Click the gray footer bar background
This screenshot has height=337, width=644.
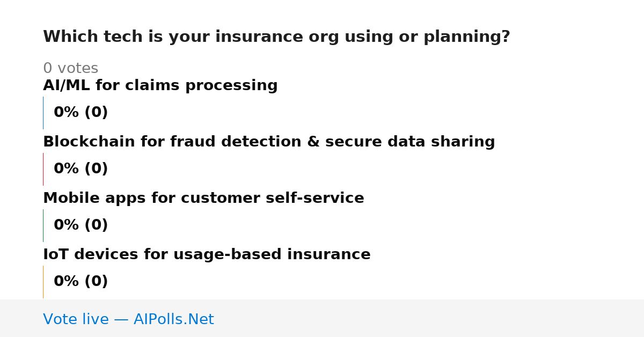tap(429, 318)
